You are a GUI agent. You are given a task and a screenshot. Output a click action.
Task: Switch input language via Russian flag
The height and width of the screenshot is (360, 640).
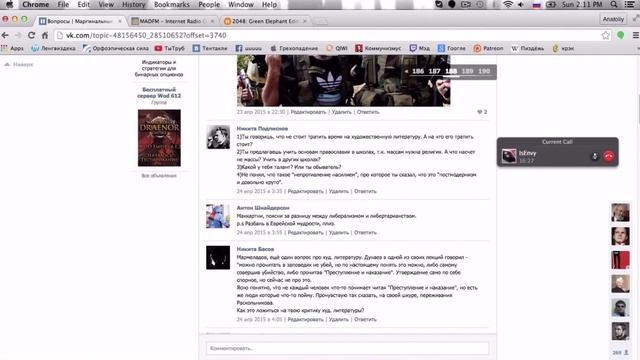coord(536,4)
